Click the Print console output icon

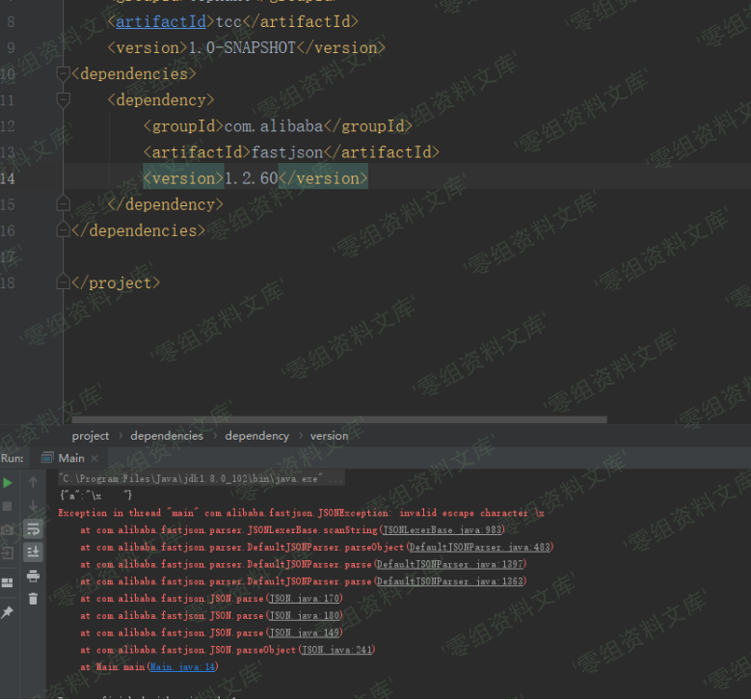(33, 576)
